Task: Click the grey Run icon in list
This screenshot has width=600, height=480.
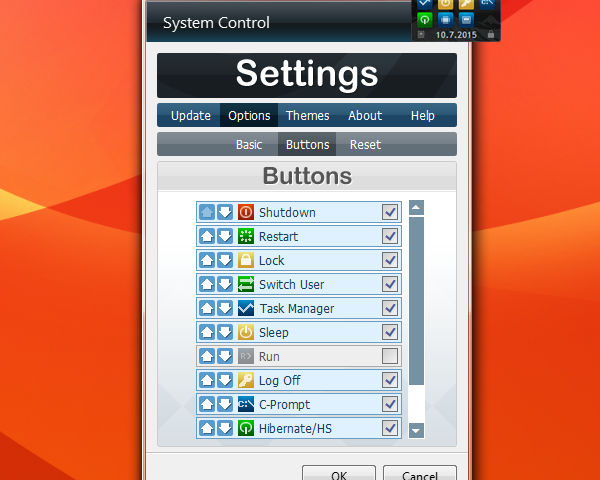Action: click(246, 356)
